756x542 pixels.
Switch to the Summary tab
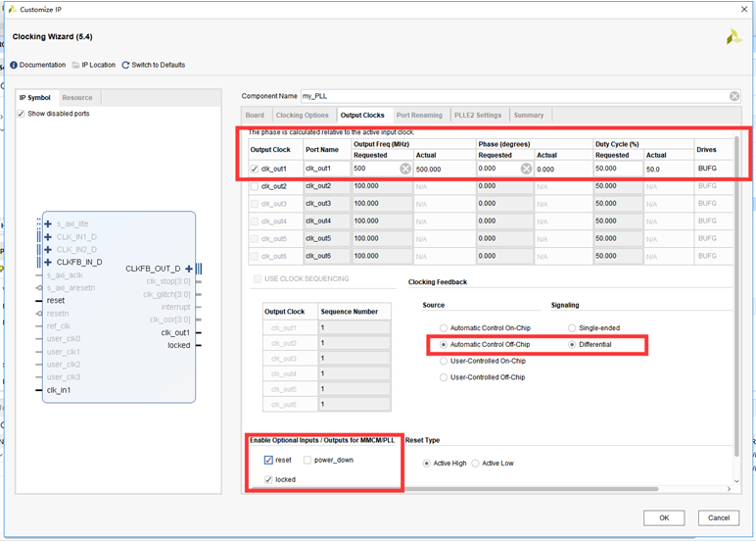click(529, 116)
